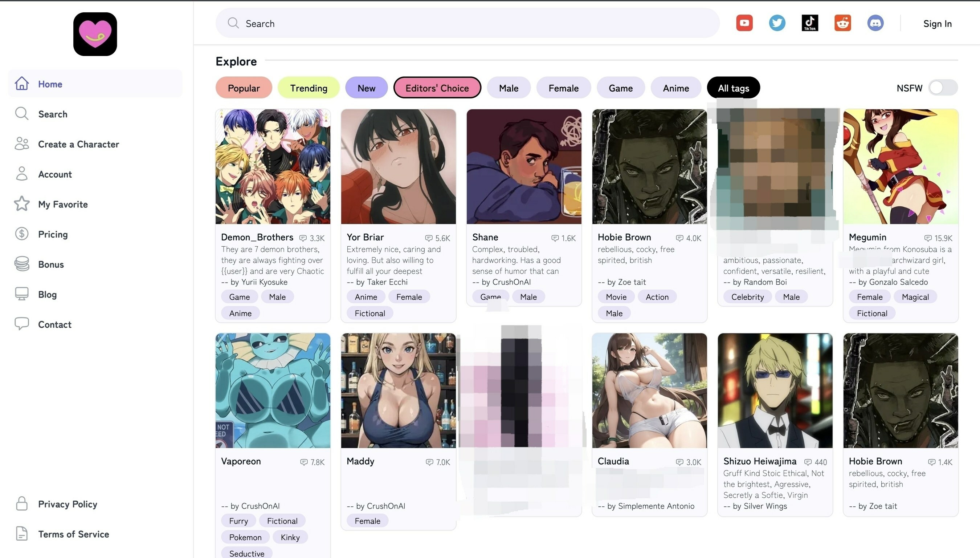
Task: Click the My Favorite star icon
Action: pyautogui.click(x=22, y=203)
